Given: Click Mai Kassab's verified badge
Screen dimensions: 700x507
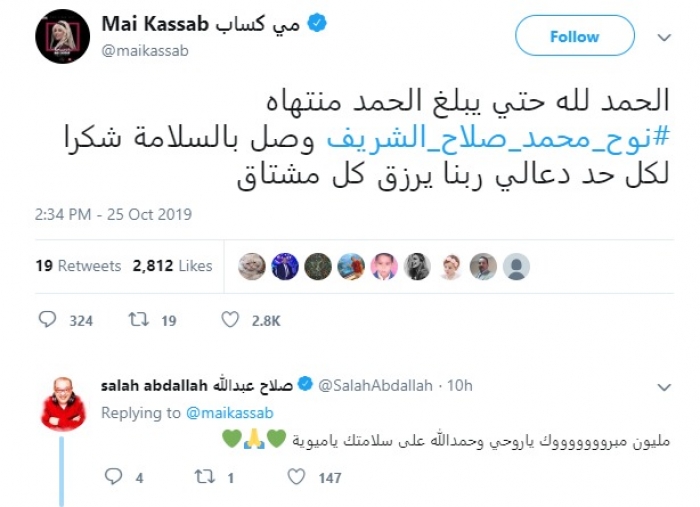Looking at the screenshot, I should 317,25.
